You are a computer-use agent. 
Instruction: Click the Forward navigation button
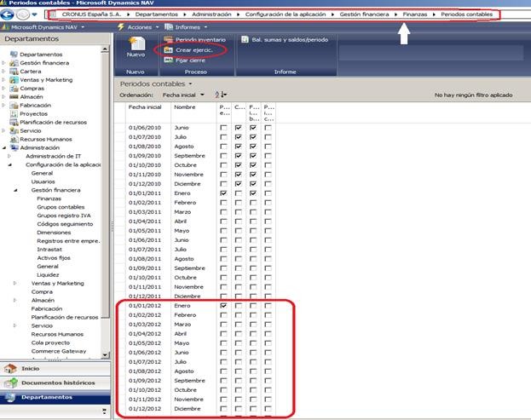(23, 14)
